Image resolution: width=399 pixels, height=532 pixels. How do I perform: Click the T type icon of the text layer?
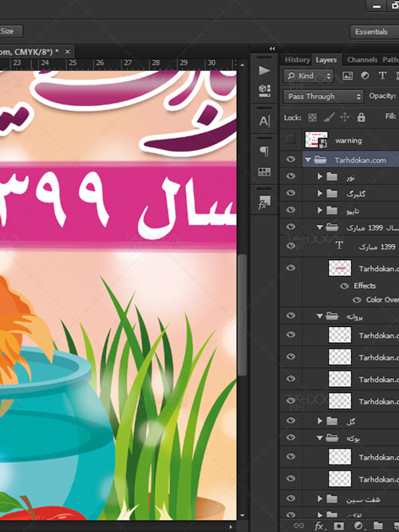339,246
